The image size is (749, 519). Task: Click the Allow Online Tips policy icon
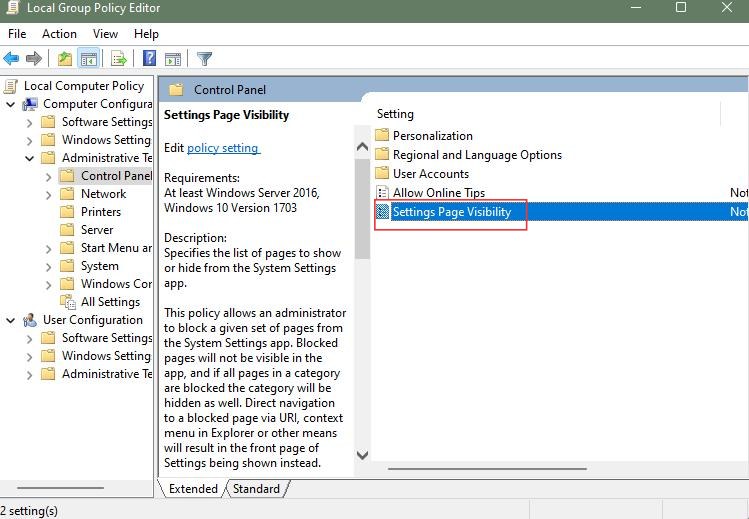[x=382, y=192]
